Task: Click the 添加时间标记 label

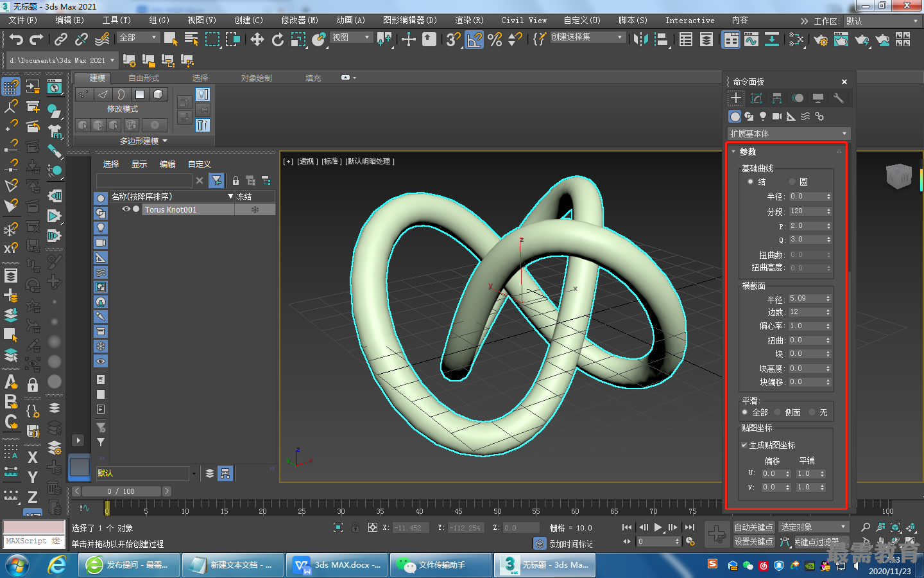Action: [x=571, y=544]
